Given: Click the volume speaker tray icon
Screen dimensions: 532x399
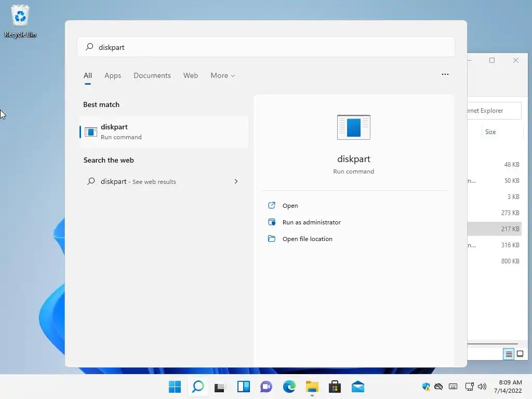Looking at the screenshot, I should pyautogui.click(x=482, y=387).
